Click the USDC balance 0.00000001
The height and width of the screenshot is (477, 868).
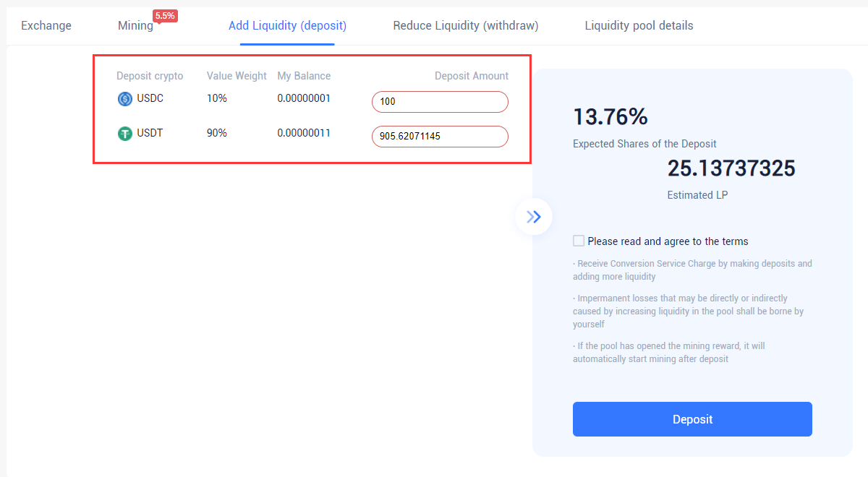point(304,98)
